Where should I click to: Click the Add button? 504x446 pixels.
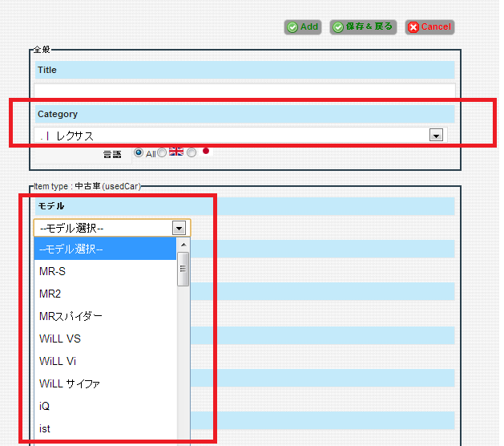302,27
